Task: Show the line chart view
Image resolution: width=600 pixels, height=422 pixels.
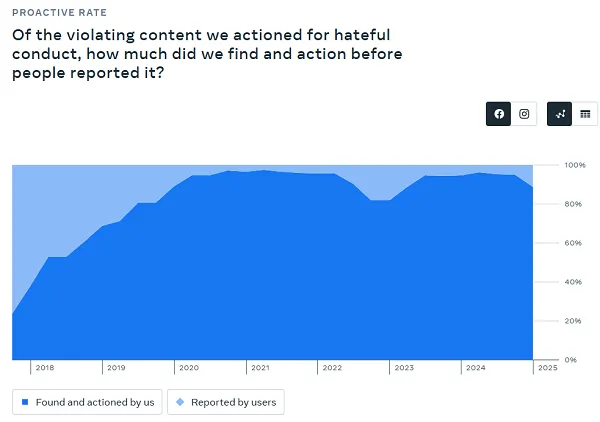Action: click(560, 114)
